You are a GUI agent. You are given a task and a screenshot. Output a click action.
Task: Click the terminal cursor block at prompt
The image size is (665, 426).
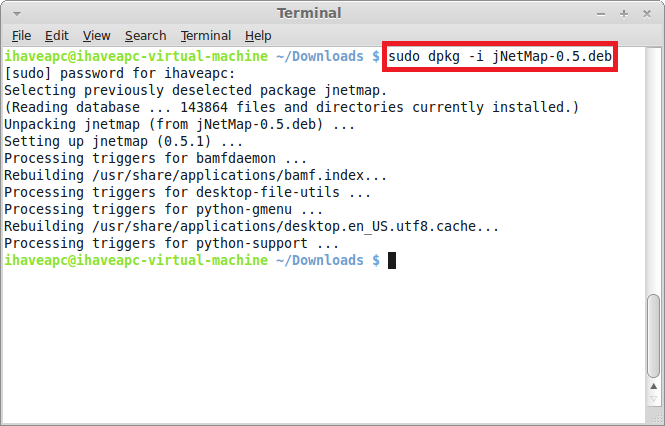[x=392, y=260]
